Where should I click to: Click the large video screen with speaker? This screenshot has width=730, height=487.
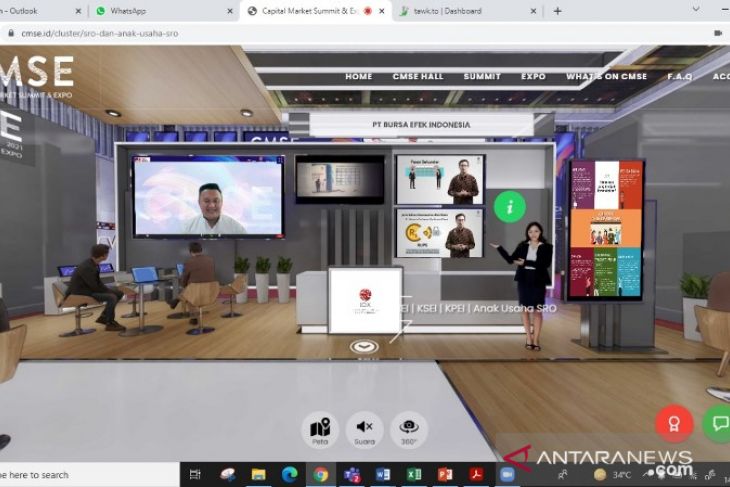(208, 196)
